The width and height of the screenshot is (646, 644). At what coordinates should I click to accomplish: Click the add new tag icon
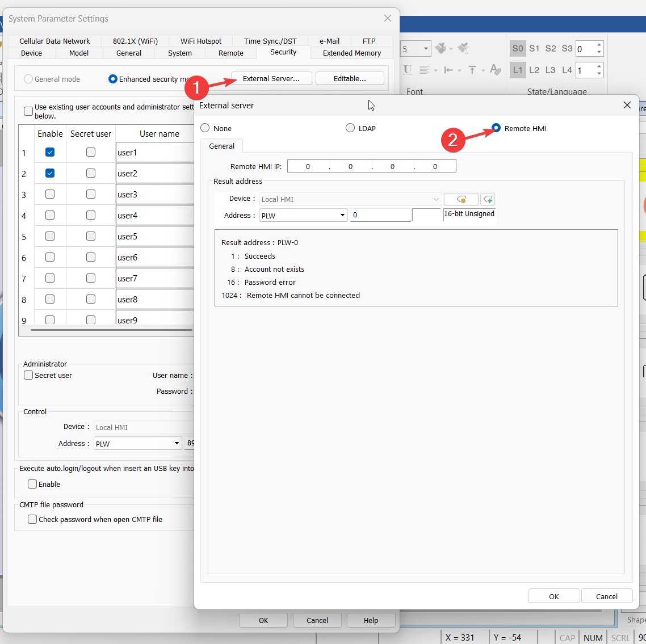tap(488, 199)
